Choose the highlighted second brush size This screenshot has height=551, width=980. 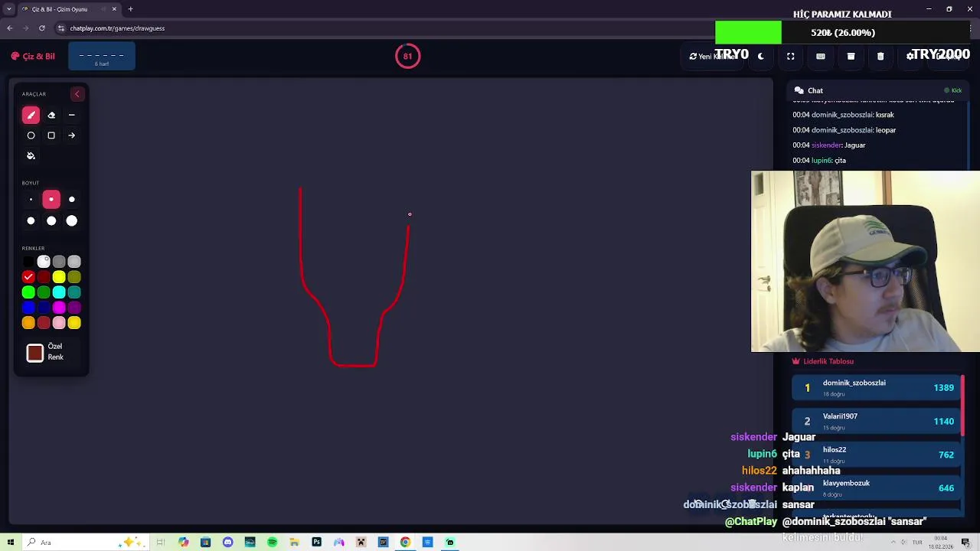(51, 200)
